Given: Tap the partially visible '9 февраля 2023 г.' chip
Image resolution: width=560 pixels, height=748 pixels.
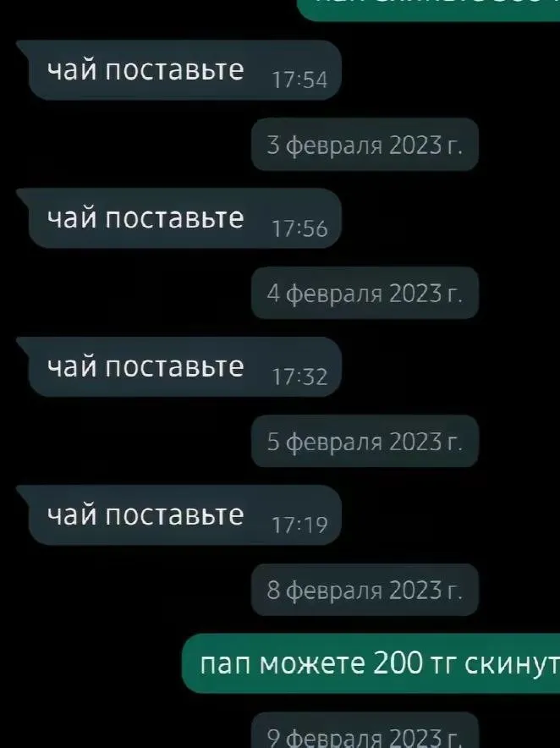Looking at the screenshot, I should pyautogui.click(x=365, y=730).
